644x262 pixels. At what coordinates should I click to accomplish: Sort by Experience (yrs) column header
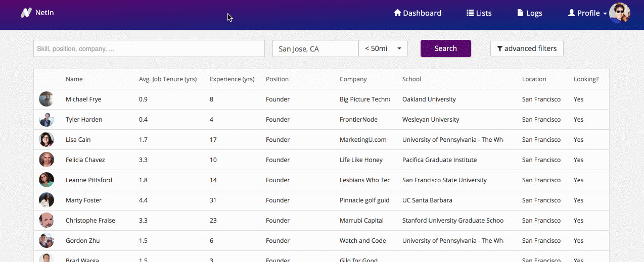(232, 79)
